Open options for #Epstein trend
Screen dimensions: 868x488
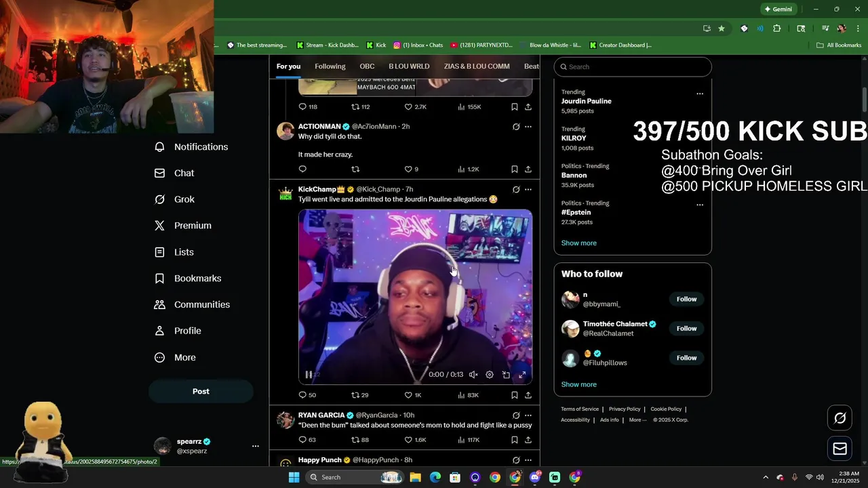(700, 205)
